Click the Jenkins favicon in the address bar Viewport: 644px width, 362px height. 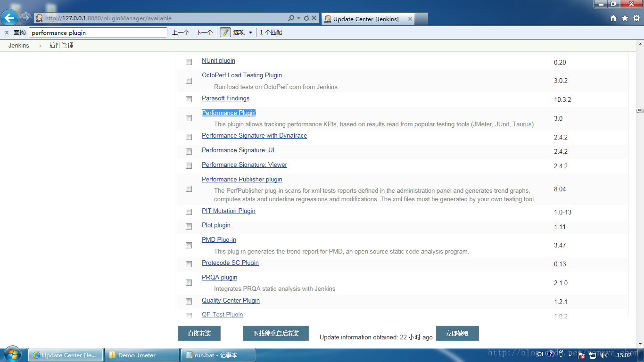39,18
